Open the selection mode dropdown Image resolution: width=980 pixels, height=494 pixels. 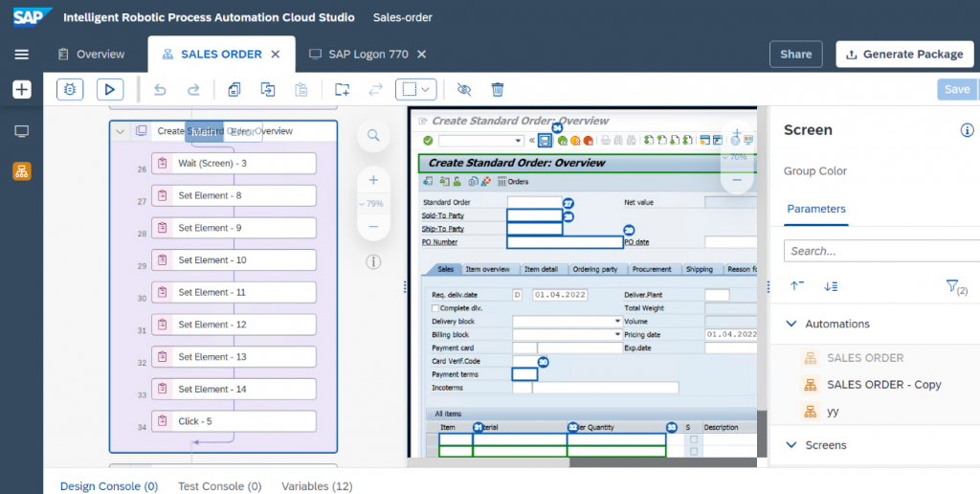[416, 89]
